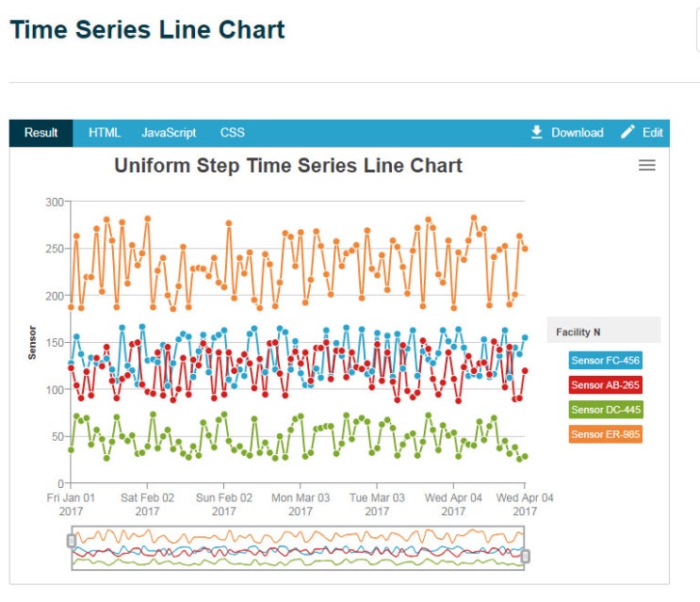Click the Fri Jan 01 2017 axis label
The width and height of the screenshot is (700, 602).
[71, 504]
